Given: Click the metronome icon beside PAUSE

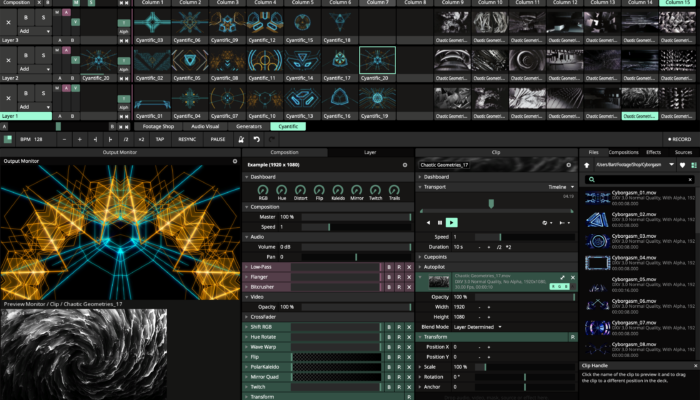Looking at the screenshot, I should pyautogui.click(x=240, y=140).
